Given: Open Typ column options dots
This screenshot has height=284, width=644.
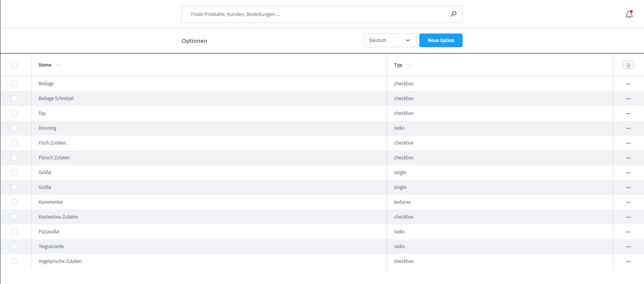Looking at the screenshot, I should pos(410,65).
